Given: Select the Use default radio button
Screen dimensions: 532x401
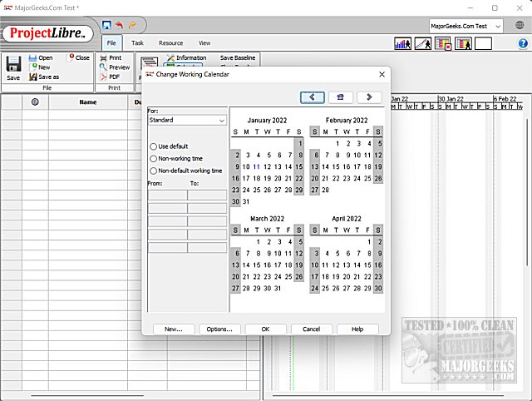Looking at the screenshot, I should click(x=153, y=146).
